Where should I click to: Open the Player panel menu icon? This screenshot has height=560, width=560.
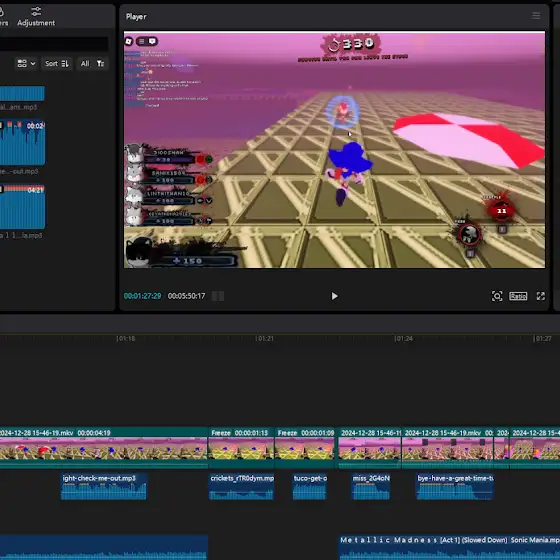[x=536, y=16]
